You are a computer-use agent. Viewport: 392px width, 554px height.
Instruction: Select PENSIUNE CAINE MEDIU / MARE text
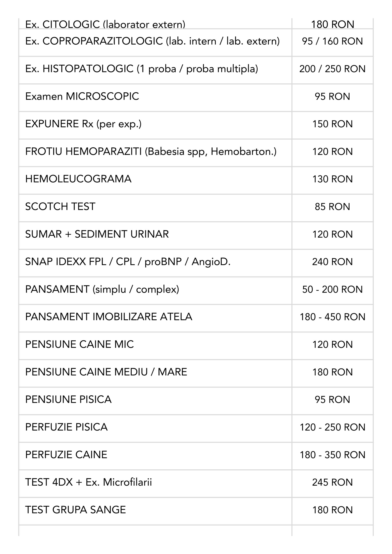click(x=106, y=372)
